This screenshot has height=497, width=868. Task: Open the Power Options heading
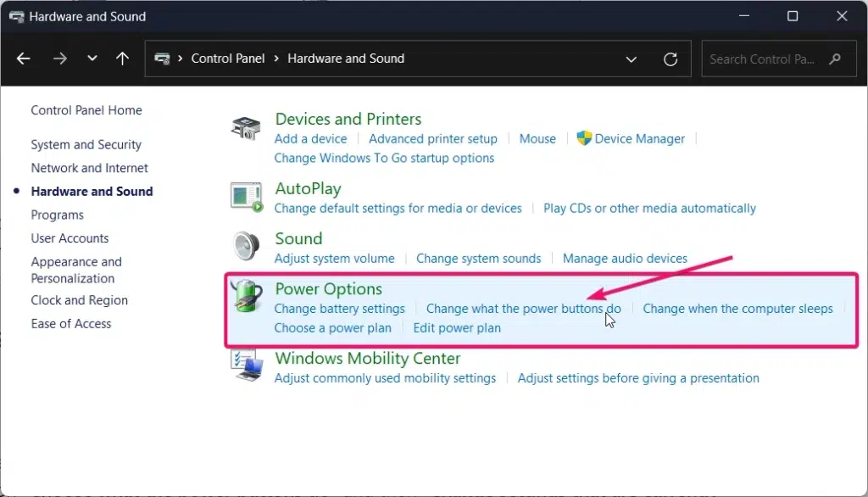[x=328, y=289]
